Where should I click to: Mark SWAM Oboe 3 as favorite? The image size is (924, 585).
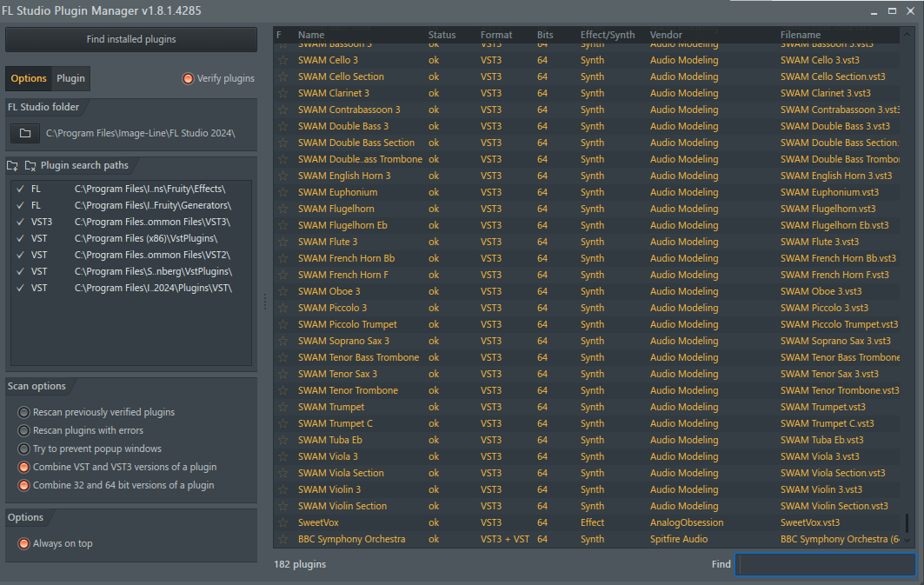pyautogui.click(x=283, y=291)
